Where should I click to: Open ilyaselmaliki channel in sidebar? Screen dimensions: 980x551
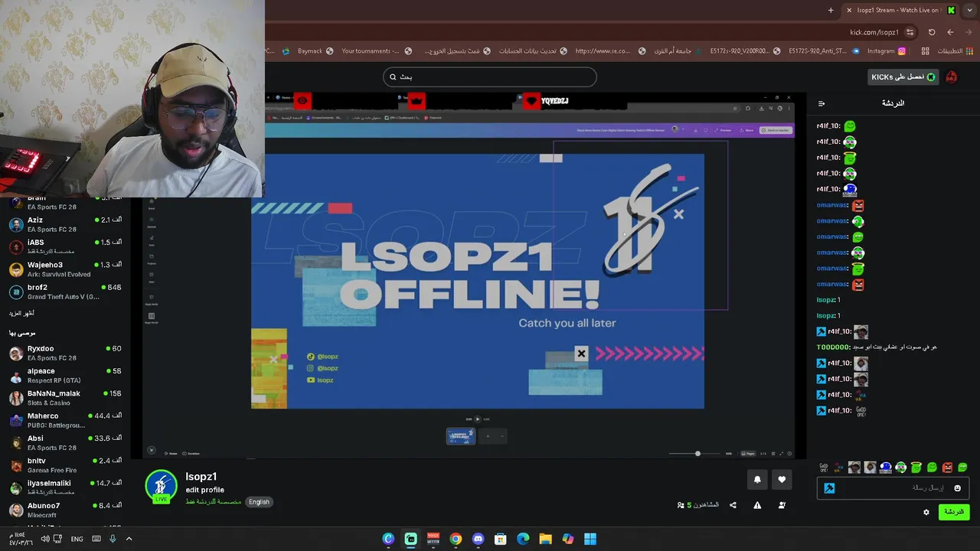65,487
